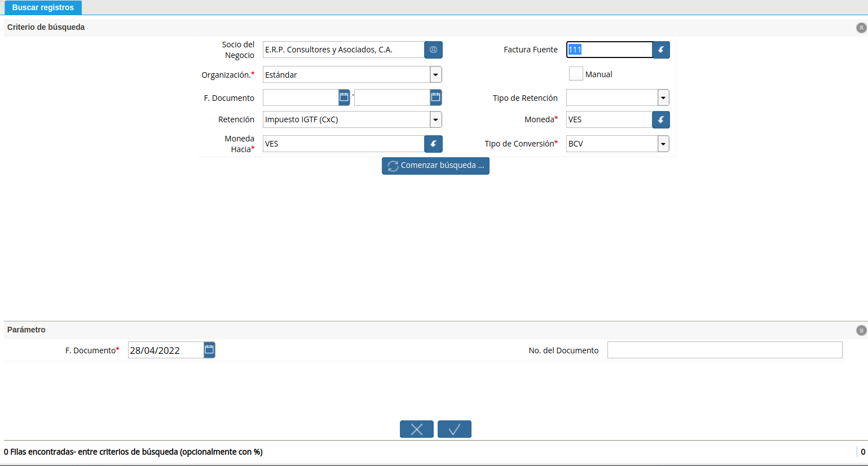Click Parámetro header text
868x466 pixels.
click(x=27, y=330)
